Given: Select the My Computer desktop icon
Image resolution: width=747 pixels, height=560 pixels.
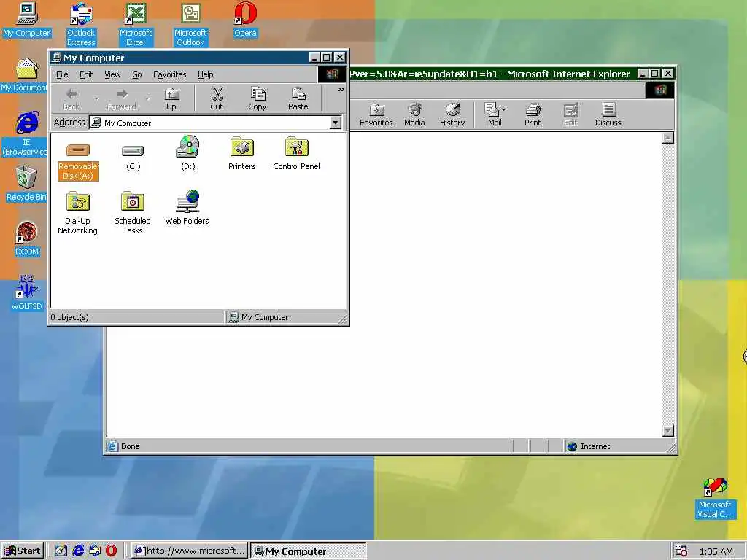Looking at the screenshot, I should (x=26, y=20).
